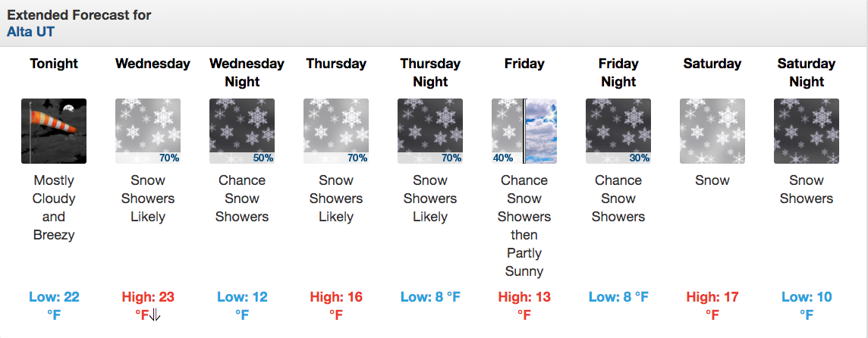
Task: Click the Friday High: 13 °F temperature
Action: pos(524,306)
